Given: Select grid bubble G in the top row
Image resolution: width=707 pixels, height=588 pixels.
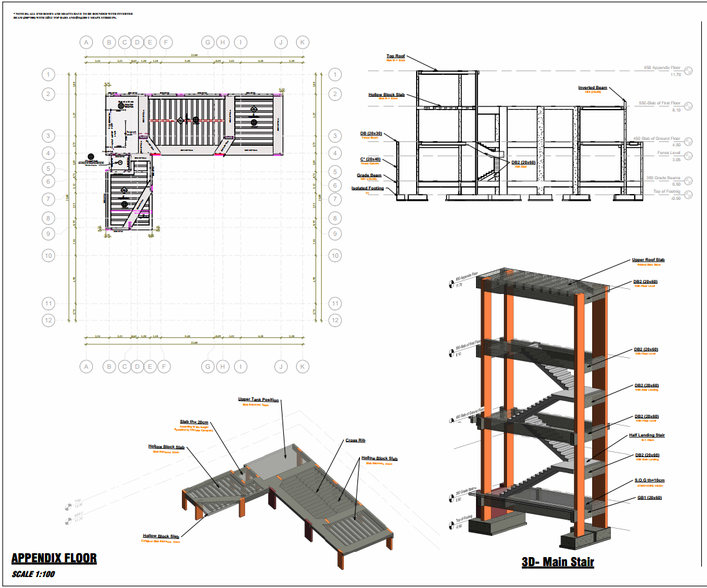Looking at the screenshot, I should 208,43.
